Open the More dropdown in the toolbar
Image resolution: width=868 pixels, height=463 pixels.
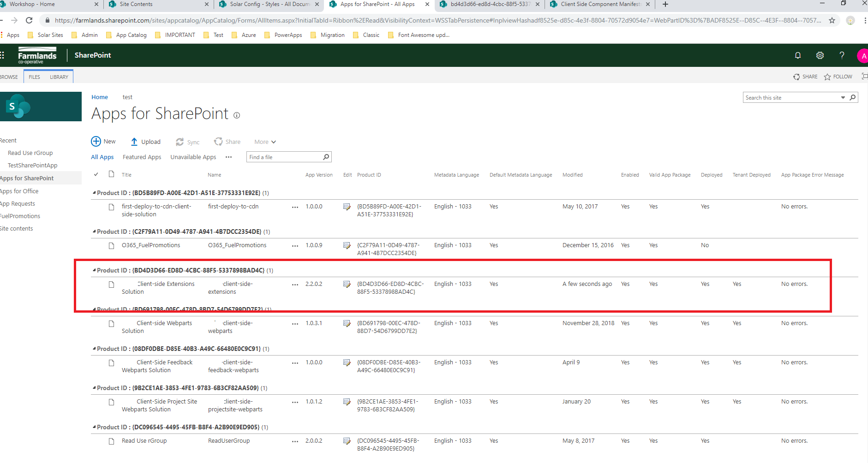pos(265,142)
